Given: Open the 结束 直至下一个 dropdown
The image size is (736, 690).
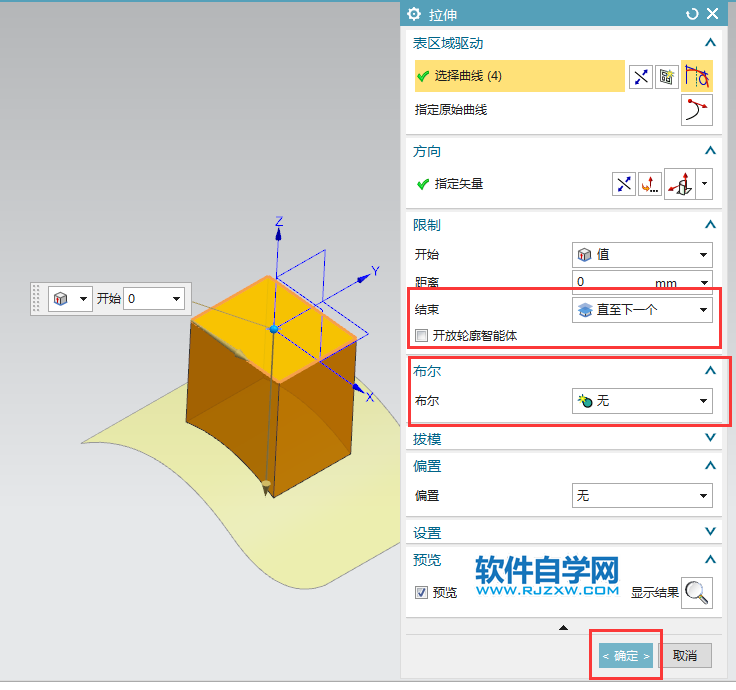Looking at the screenshot, I should pos(642,310).
